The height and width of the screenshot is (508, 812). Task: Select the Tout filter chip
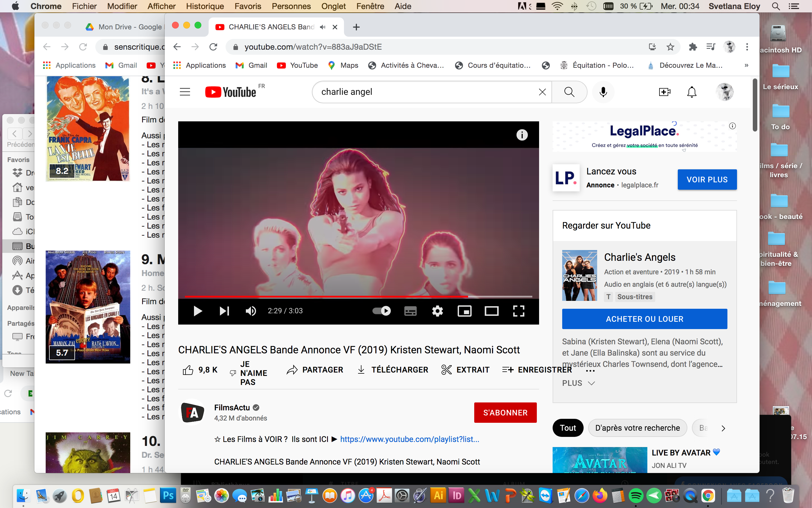568,428
